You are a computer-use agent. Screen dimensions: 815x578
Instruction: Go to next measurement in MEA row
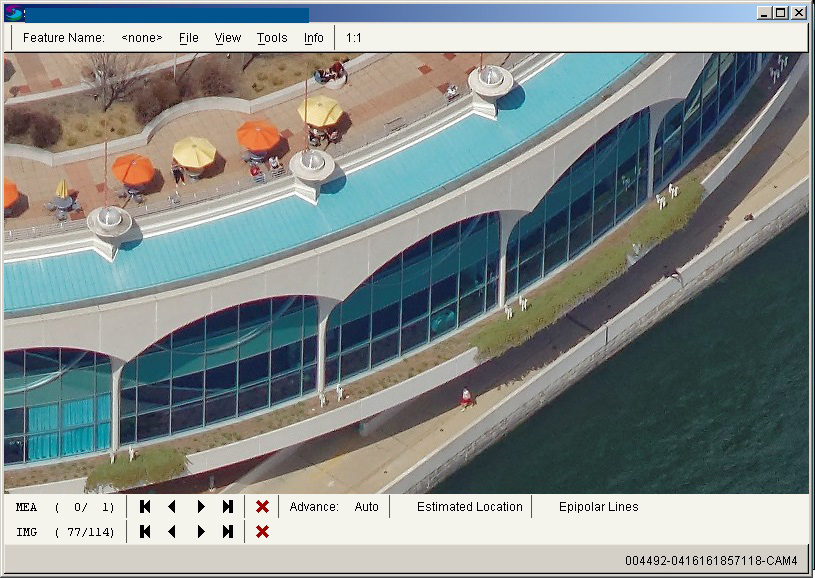[201, 507]
